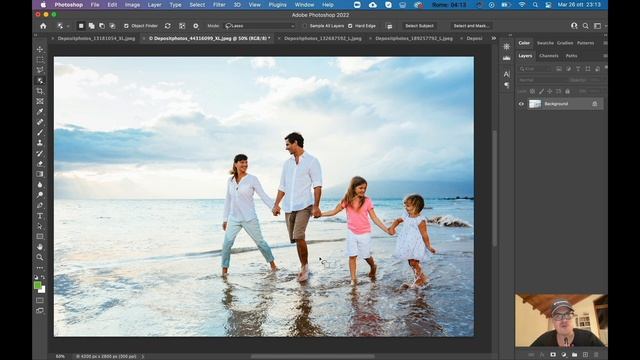Open the layer Kind filter dropdown
640x360 pixels.
click(536, 69)
